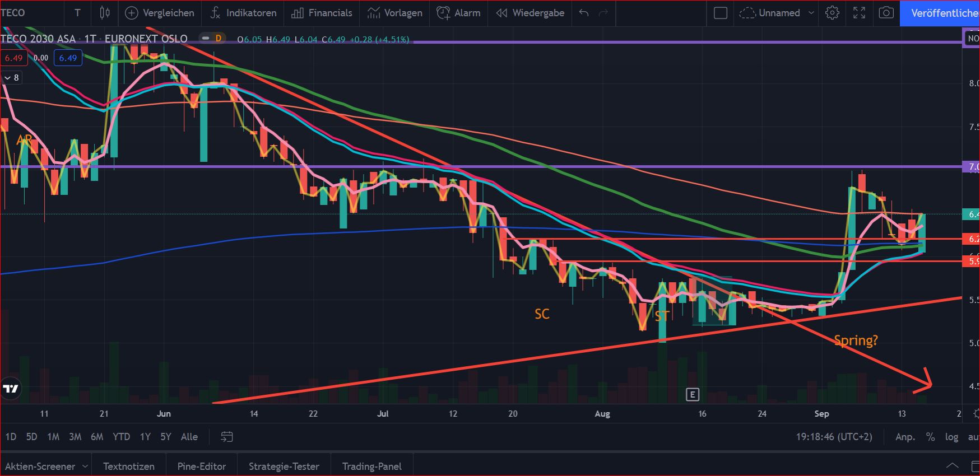Click the "Sep" label on the time axis
Image resolution: width=980 pixels, height=476 pixels.
point(821,414)
